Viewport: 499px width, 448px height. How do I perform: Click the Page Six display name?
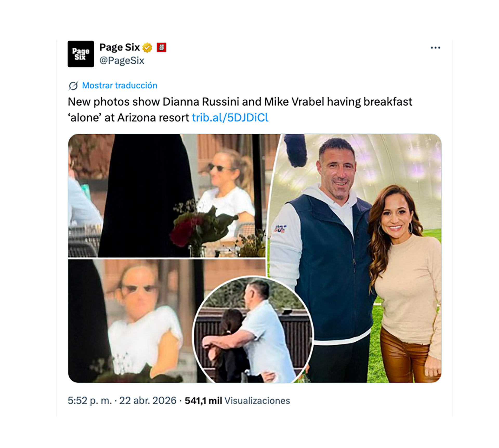120,47
